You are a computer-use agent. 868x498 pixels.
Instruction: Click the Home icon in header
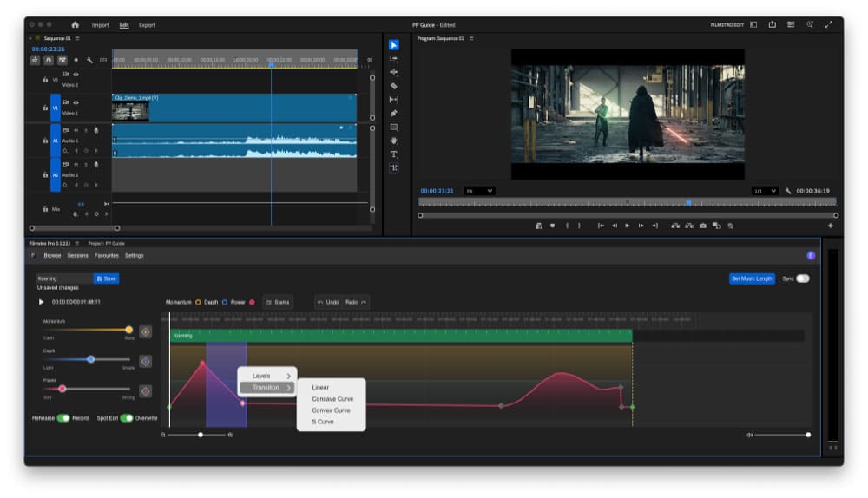pos(76,25)
